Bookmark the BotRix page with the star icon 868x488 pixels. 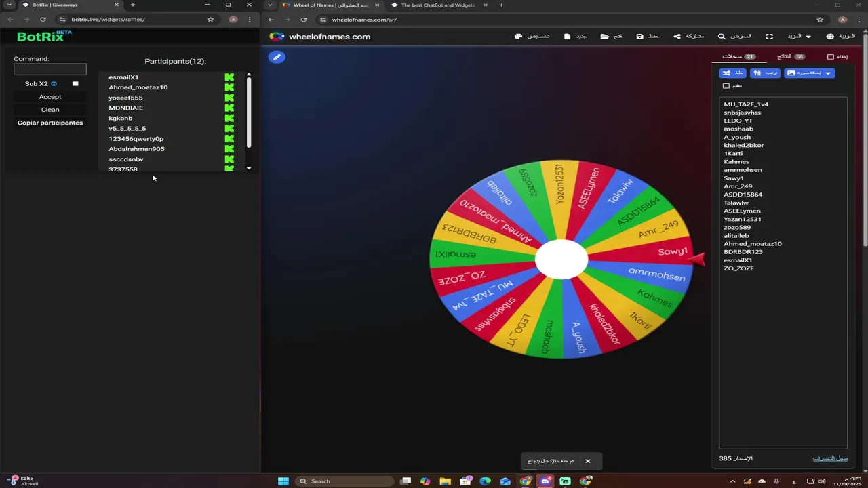tap(211, 20)
